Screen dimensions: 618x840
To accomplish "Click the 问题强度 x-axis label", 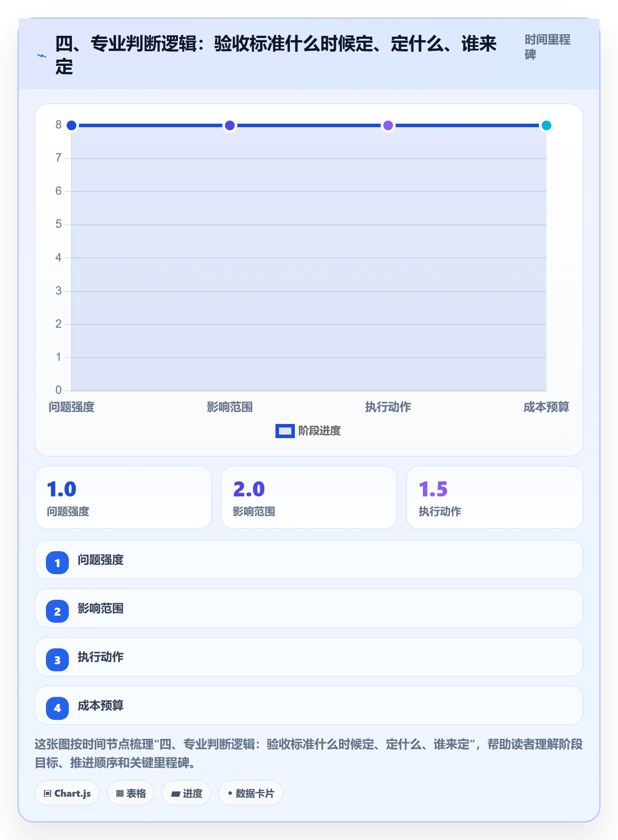I will click(x=72, y=407).
